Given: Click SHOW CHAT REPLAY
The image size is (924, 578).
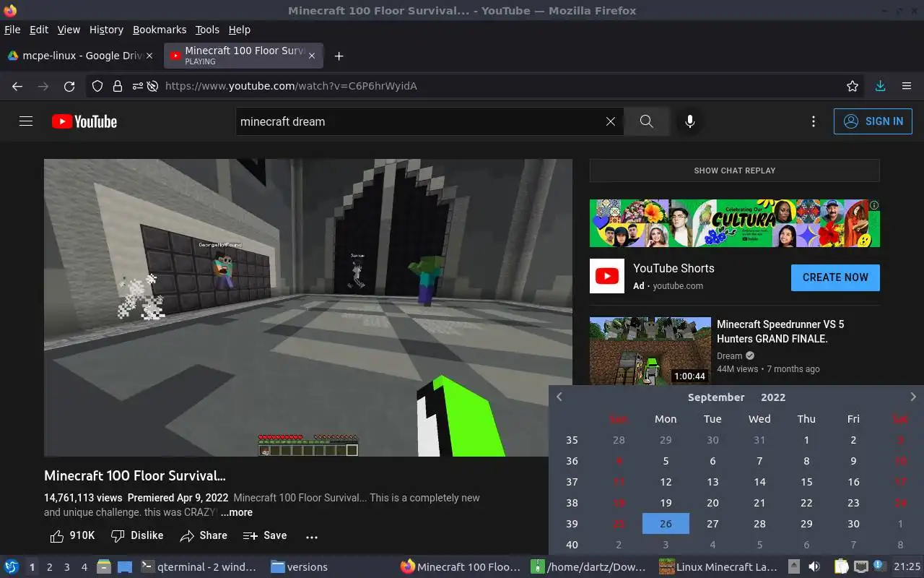Looking at the screenshot, I should coord(734,171).
